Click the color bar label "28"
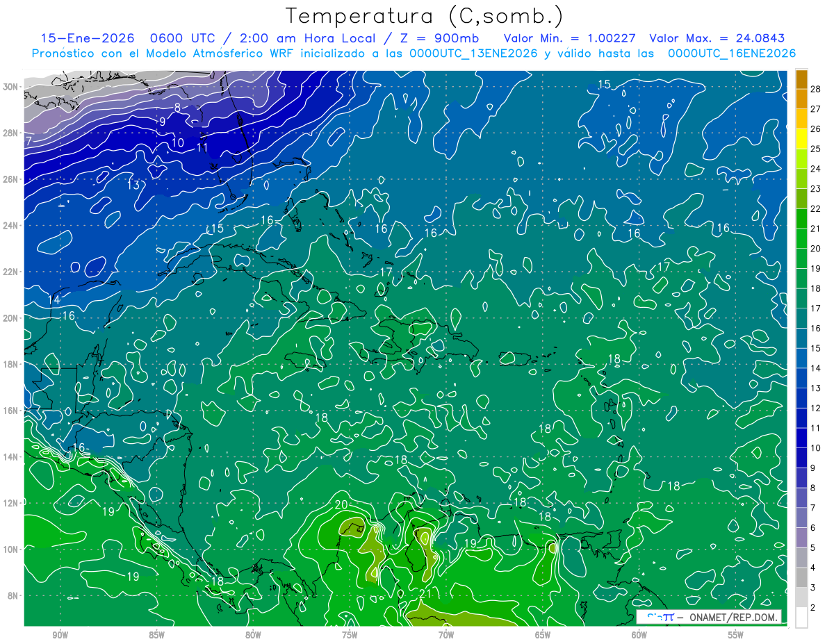 click(x=816, y=89)
